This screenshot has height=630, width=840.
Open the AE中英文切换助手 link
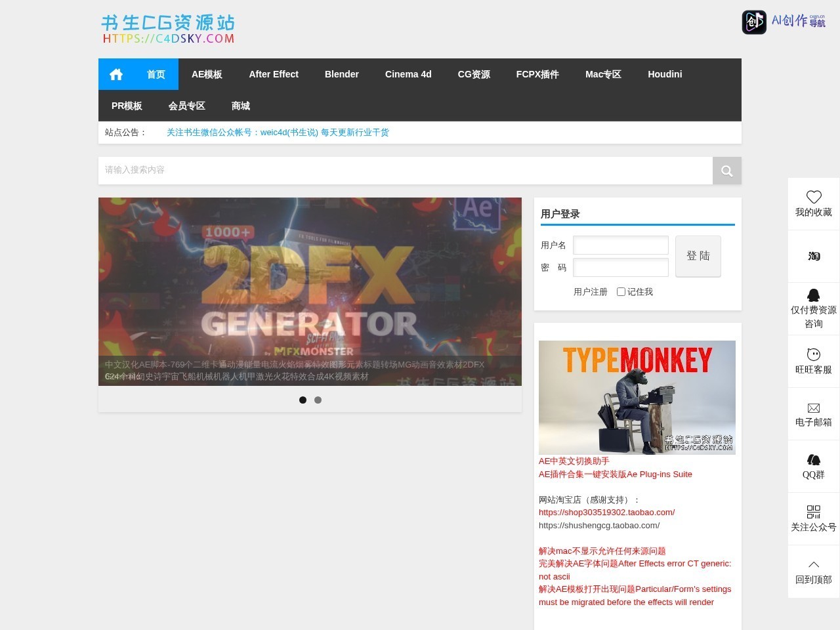click(574, 461)
